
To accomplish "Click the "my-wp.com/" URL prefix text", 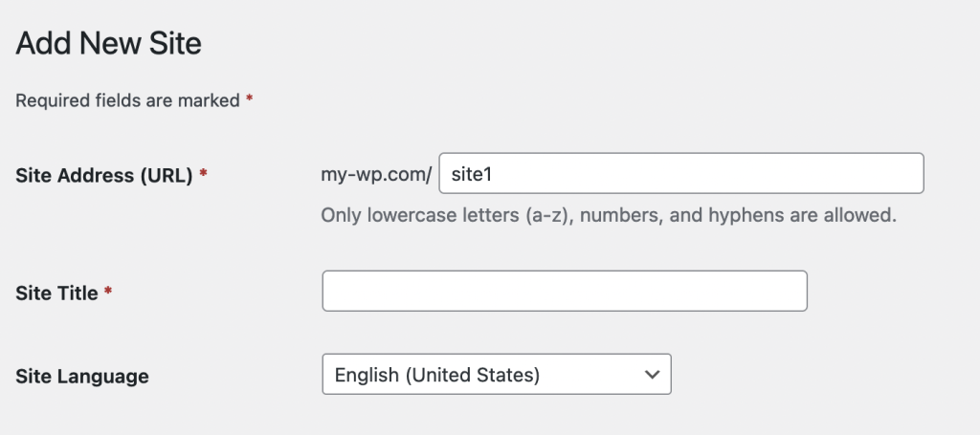I will [376, 175].
